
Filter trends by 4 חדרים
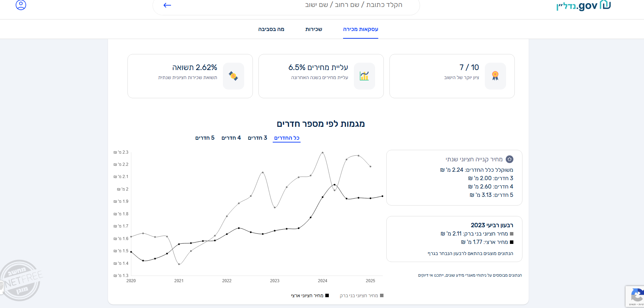pos(231,138)
